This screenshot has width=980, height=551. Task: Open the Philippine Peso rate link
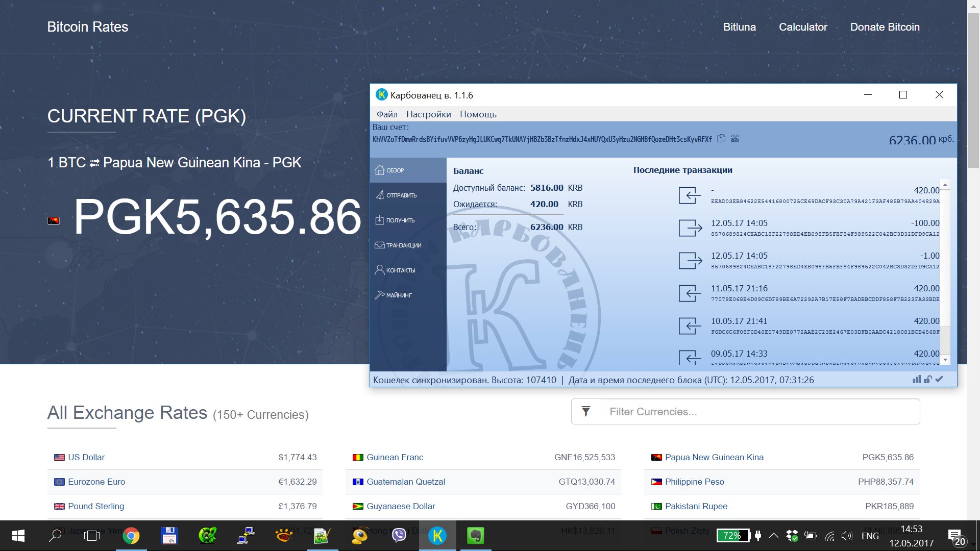pyautogui.click(x=694, y=482)
